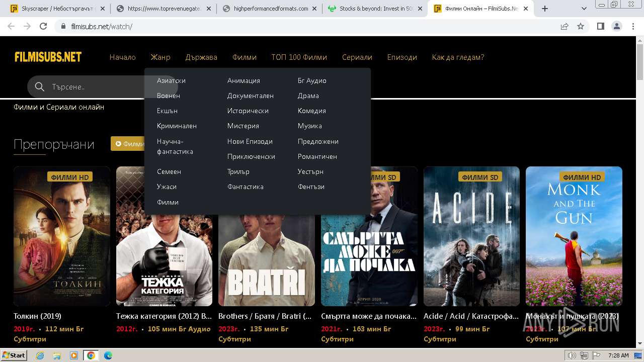Select the Криминален genre

point(177,126)
